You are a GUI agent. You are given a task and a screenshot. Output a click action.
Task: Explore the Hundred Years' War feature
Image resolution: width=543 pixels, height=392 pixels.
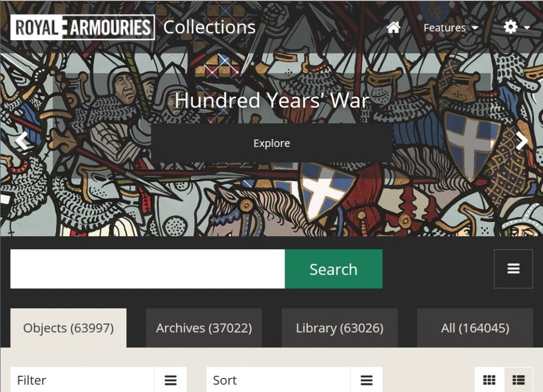tap(271, 143)
